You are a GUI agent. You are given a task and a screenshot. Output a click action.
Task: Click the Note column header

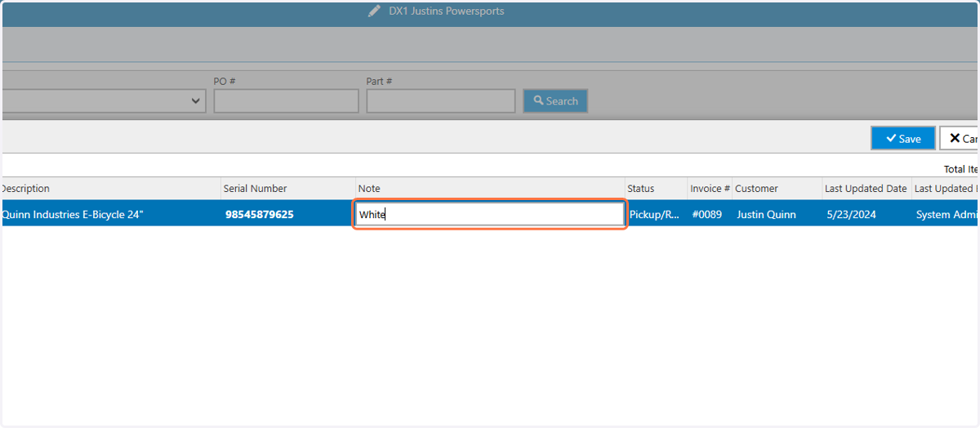point(490,189)
